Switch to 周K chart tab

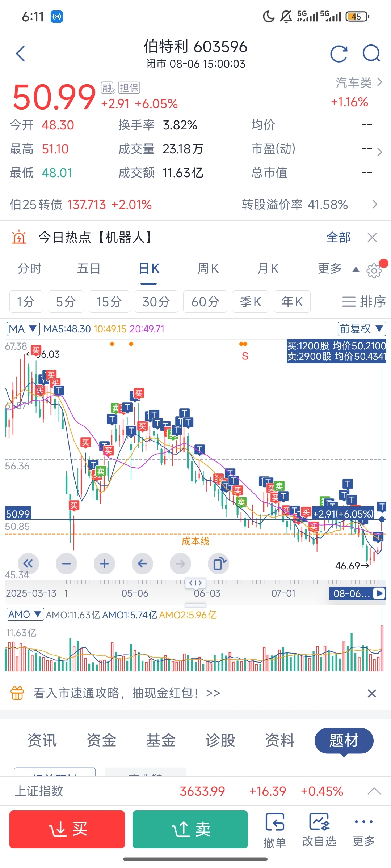tap(208, 269)
